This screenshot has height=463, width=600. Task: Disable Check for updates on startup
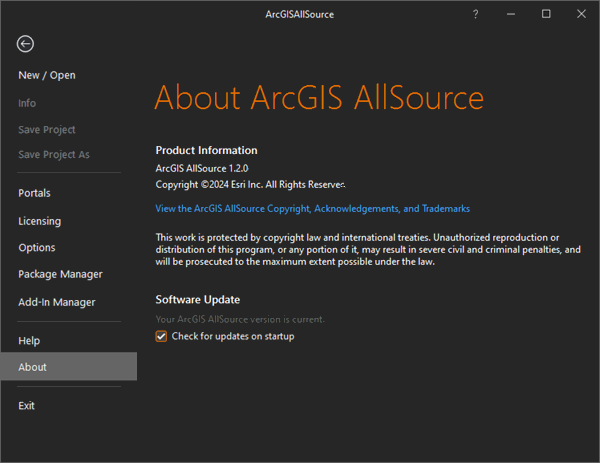coord(162,337)
